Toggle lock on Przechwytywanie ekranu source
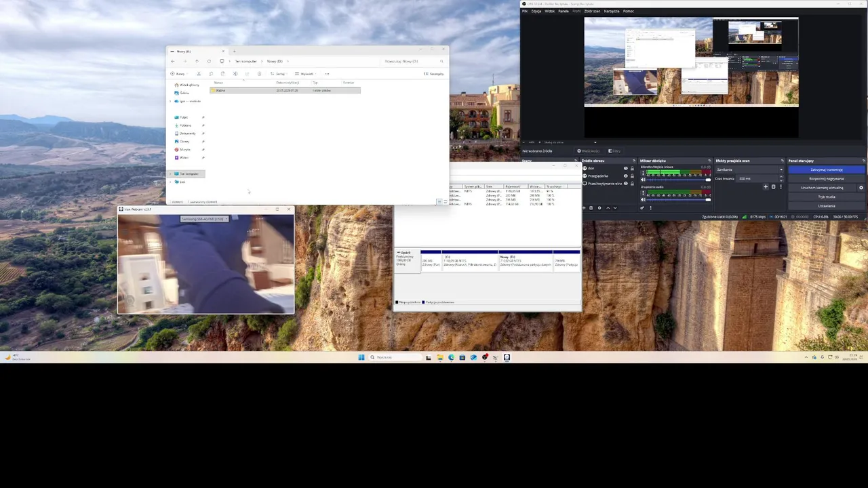This screenshot has width=868, height=488. pyautogui.click(x=632, y=184)
